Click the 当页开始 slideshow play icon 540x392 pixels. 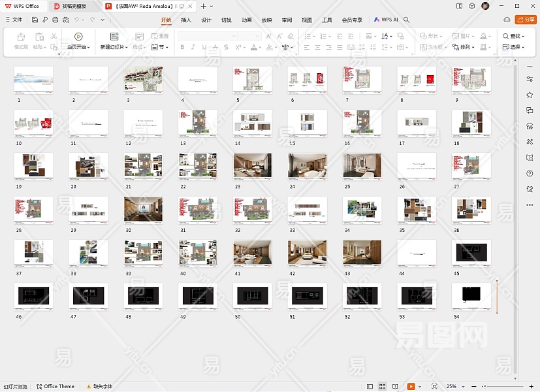[x=78, y=37]
